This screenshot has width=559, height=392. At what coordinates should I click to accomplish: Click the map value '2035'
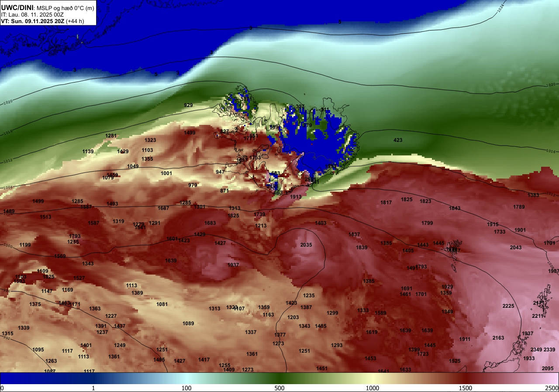click(306, 245)
